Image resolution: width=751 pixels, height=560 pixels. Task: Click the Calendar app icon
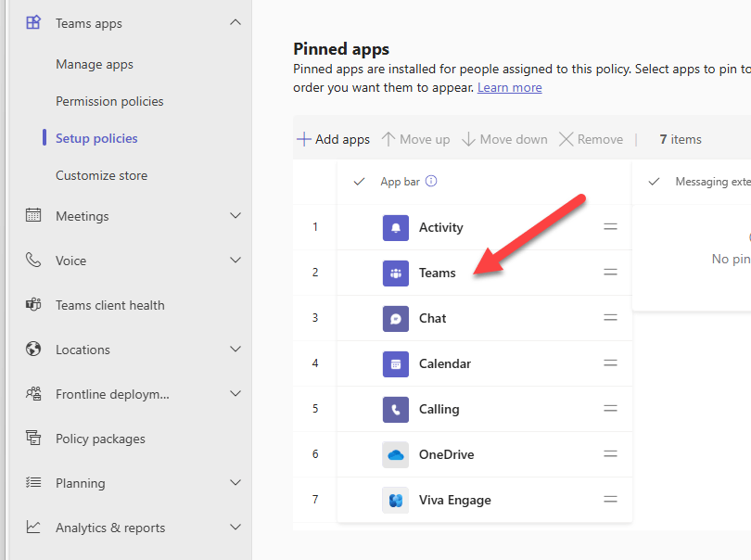[x=395, y=363]
